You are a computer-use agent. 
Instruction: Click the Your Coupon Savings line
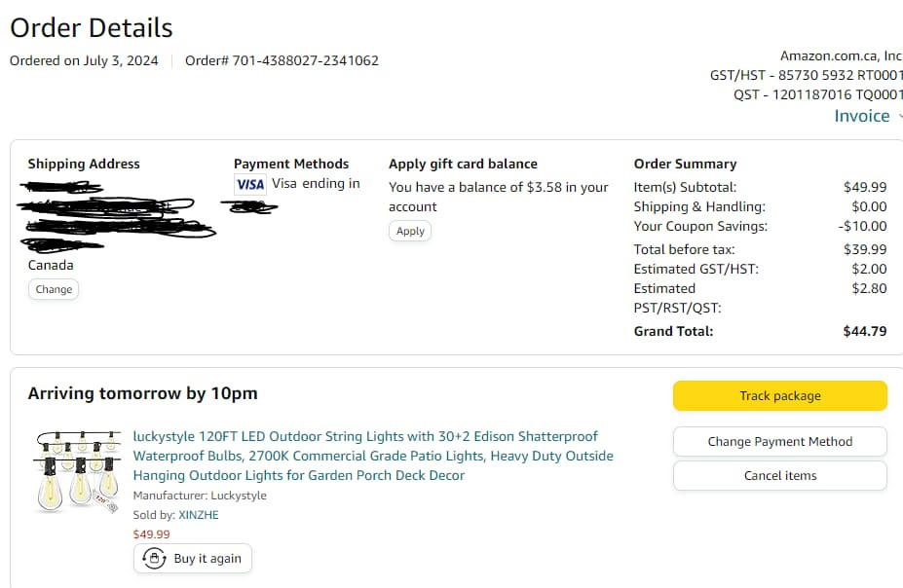(x=760, y=226)
